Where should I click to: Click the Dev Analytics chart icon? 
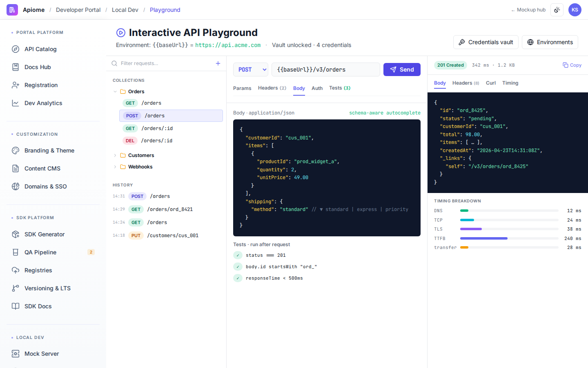click(x=16, y=103)
